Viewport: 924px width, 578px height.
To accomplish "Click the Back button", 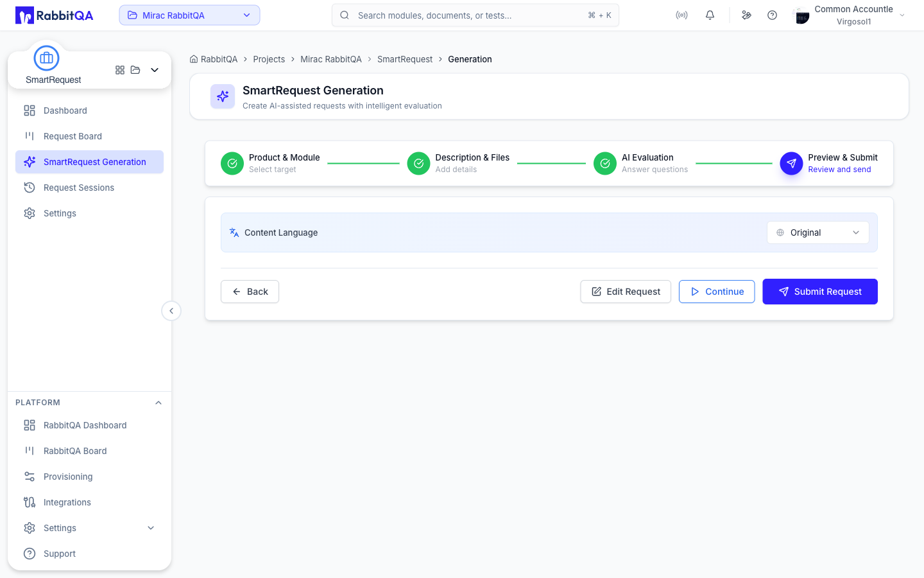I will point(250,292).
